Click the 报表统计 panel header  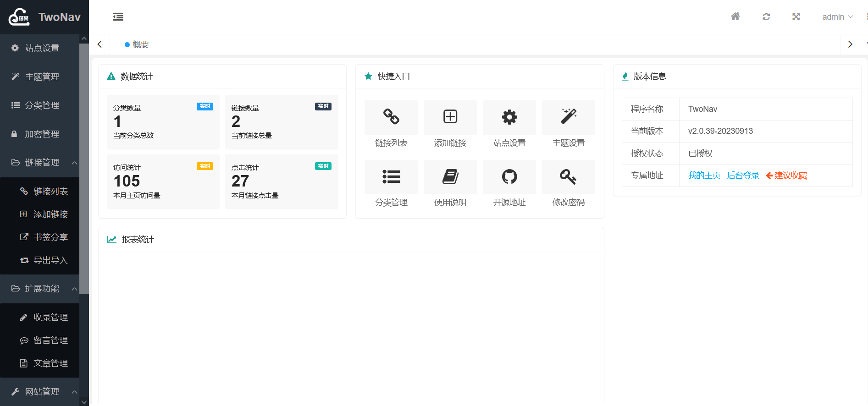coord(351,240)
